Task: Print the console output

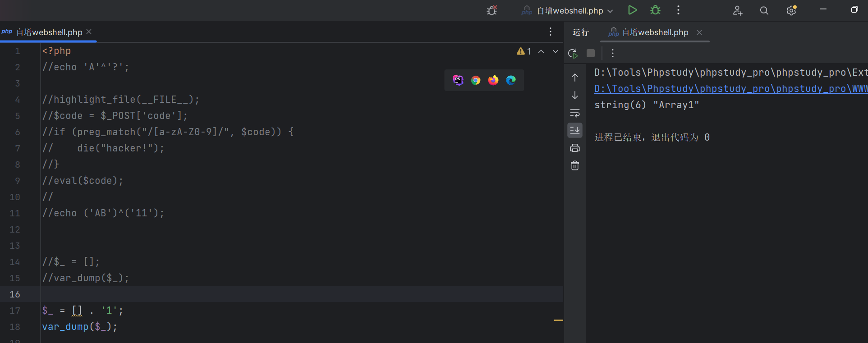Action: 575,148
